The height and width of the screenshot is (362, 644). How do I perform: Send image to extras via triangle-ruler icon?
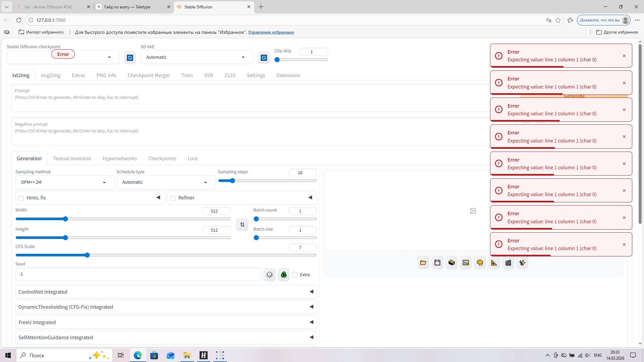[x=494, y=263]
